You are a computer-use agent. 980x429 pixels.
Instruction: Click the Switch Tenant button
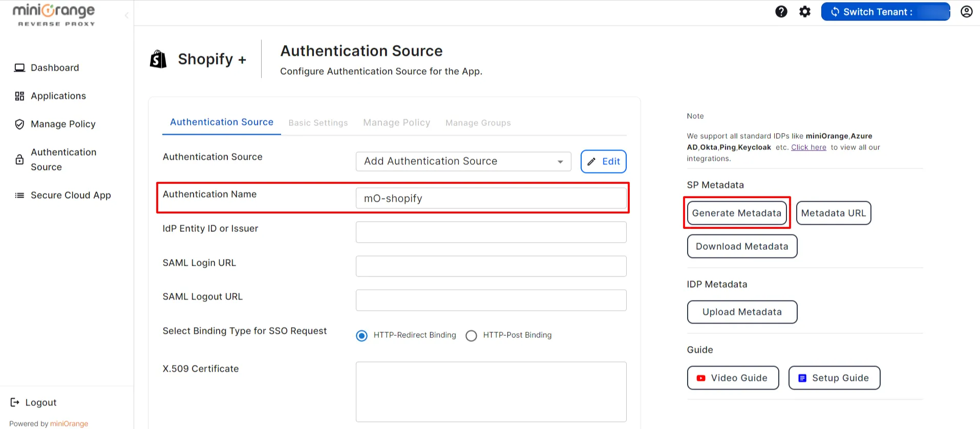coord(885,12)
